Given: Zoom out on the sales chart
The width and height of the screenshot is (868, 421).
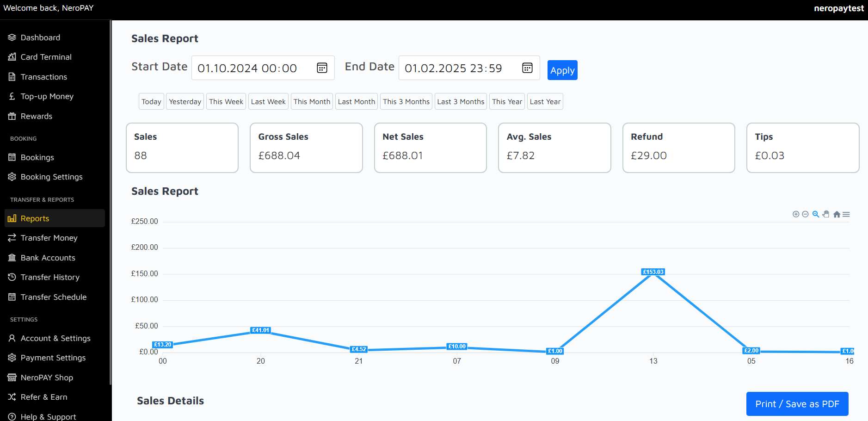Looking at the screenshot, I should [805, 214].
